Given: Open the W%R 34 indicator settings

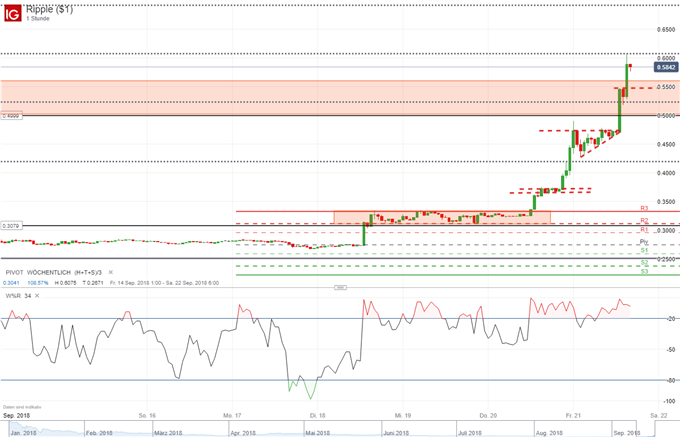Looking at the screenshot, I should point(18,296).
